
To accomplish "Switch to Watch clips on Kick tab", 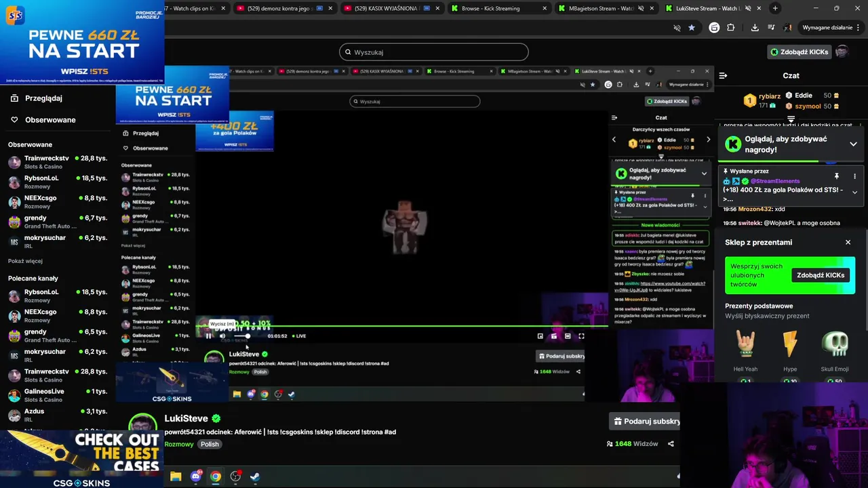I will [196, 8].
